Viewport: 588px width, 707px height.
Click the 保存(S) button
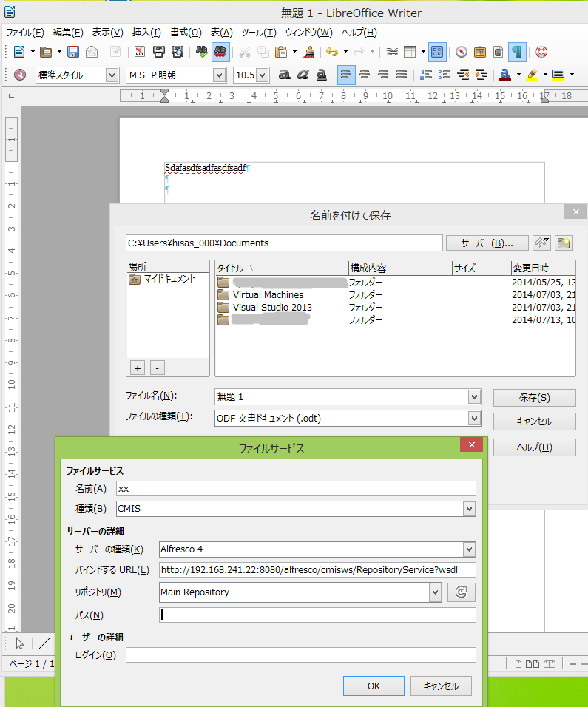534,398
